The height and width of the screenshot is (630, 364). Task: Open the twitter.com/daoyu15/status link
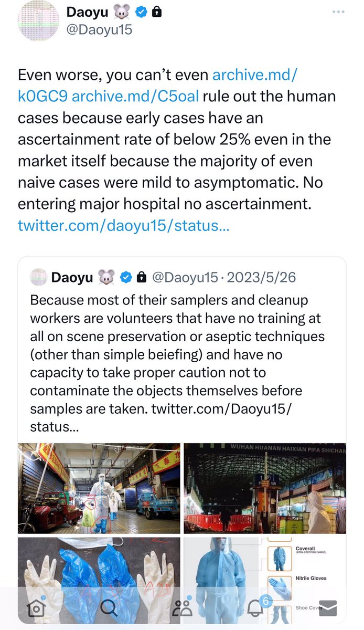[118, 226]
